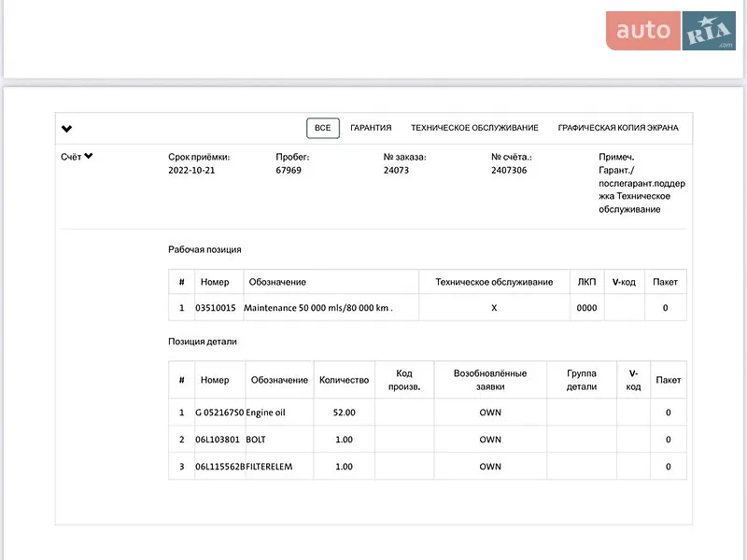The width and height of the screenshot is (747, 560).
Task: Click the X under Техническое обслуживание
Action: [494, 308]
